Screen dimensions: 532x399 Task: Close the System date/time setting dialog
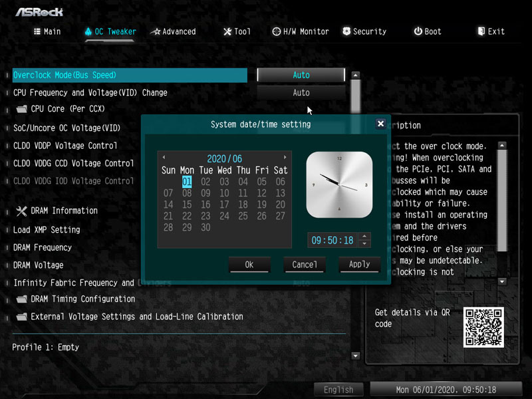tap(380, 124)
